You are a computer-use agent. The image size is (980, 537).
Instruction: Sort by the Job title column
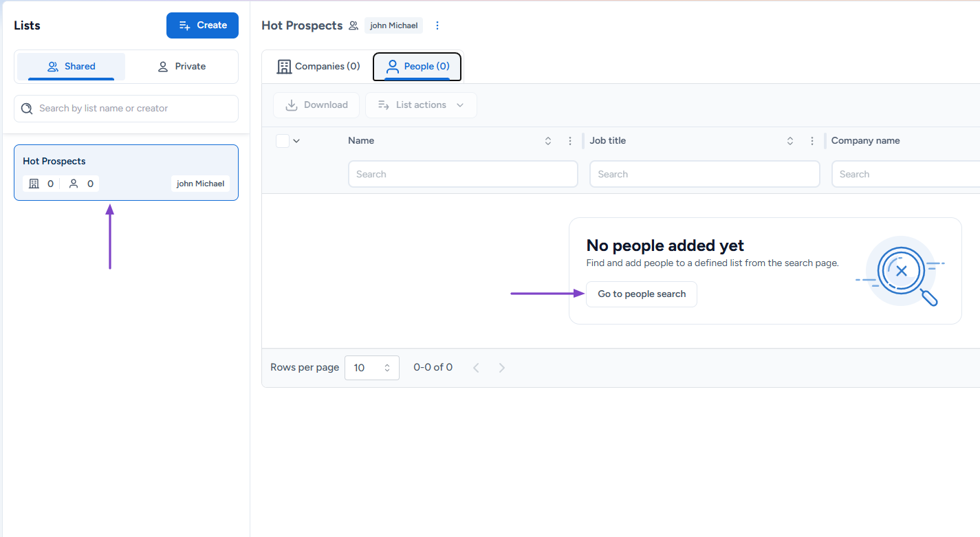point(790,141)
